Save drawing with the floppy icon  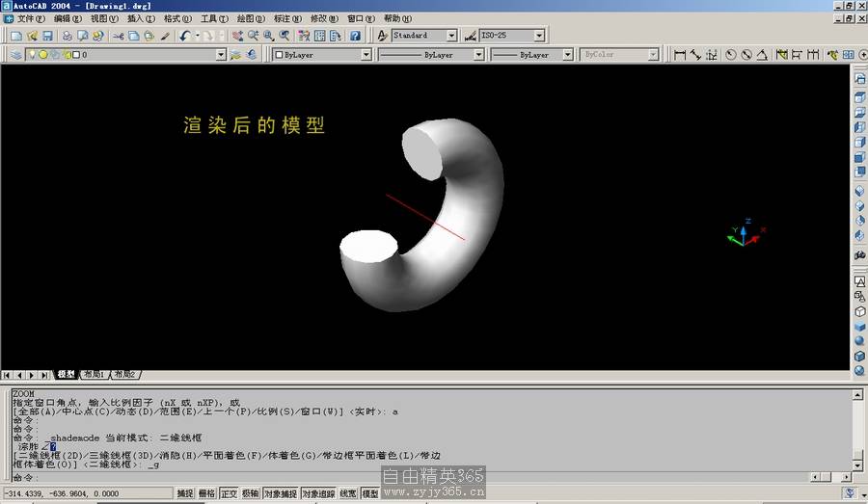point(47,36)
